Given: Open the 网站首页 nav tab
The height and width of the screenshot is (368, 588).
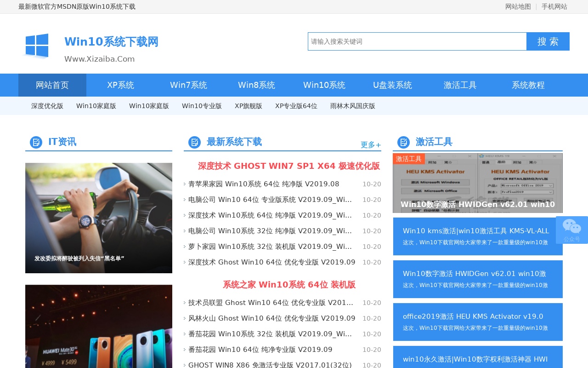Looking at the screenshot, I should click(52, 85).
